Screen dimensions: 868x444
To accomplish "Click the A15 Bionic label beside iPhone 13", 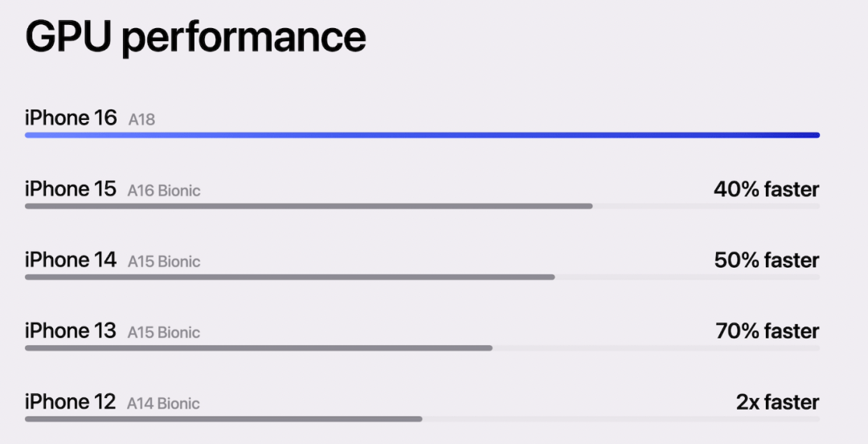I will pos(164,332).
